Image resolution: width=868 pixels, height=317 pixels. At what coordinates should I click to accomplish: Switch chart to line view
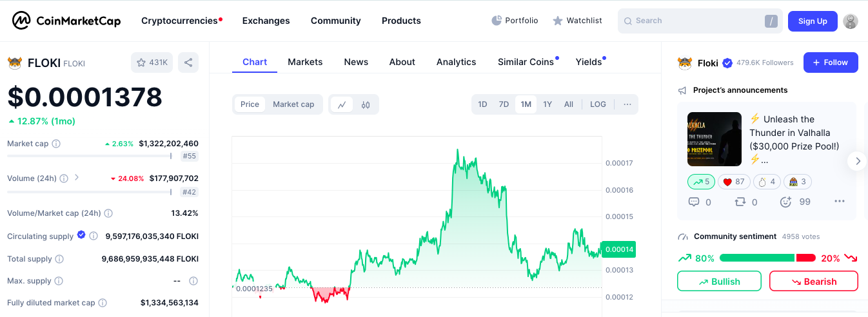[342, 104]
